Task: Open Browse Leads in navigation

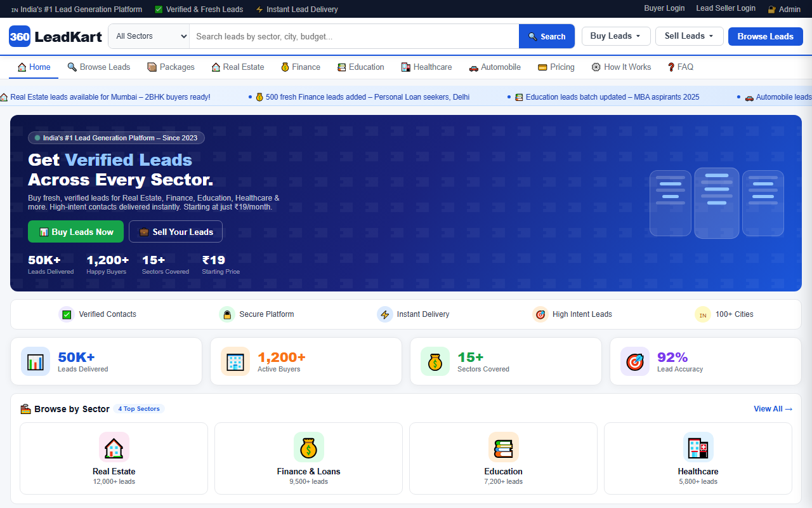Action: click(x=99, y=67)
